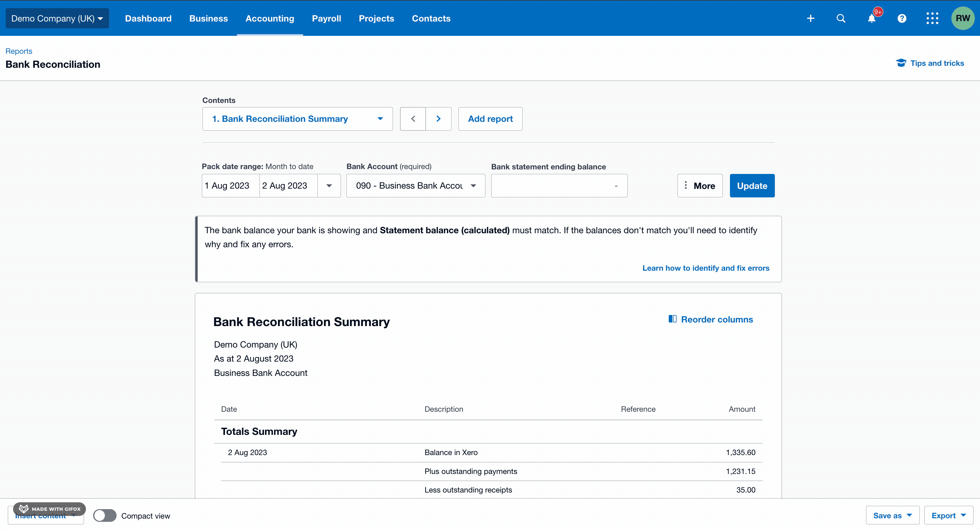Click the More button label
This screenshot has height=529, width=980.
coord(704,186)
